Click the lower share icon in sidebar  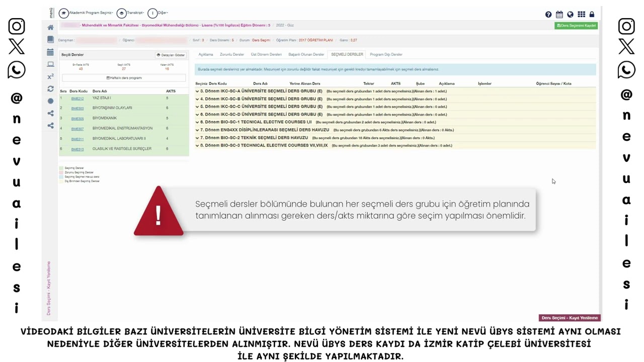(x=50, y=126)
